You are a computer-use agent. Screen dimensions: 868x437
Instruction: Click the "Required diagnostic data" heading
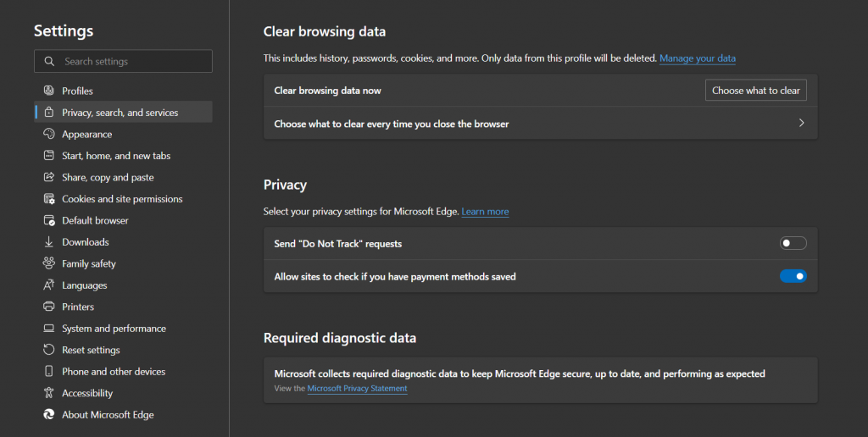pyautogui.click(x=340, y=338)
